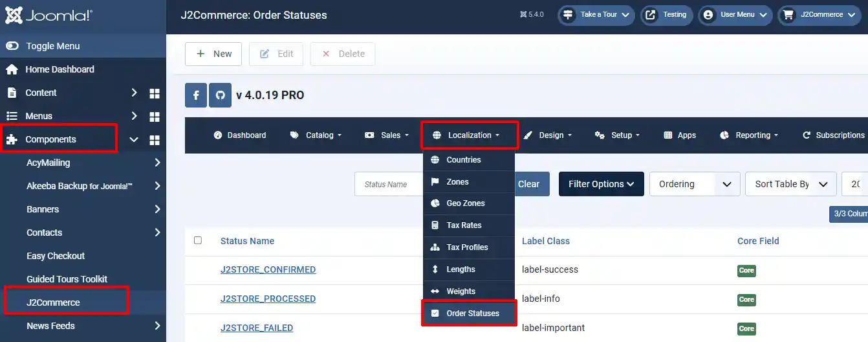This screenshot has width=868, height=342.
Task: Click the Testing site link button
Action: (667, 15)
